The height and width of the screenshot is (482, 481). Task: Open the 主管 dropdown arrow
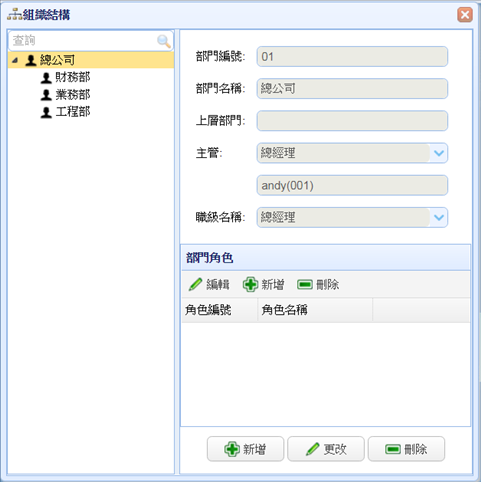(x=439, y=153)
